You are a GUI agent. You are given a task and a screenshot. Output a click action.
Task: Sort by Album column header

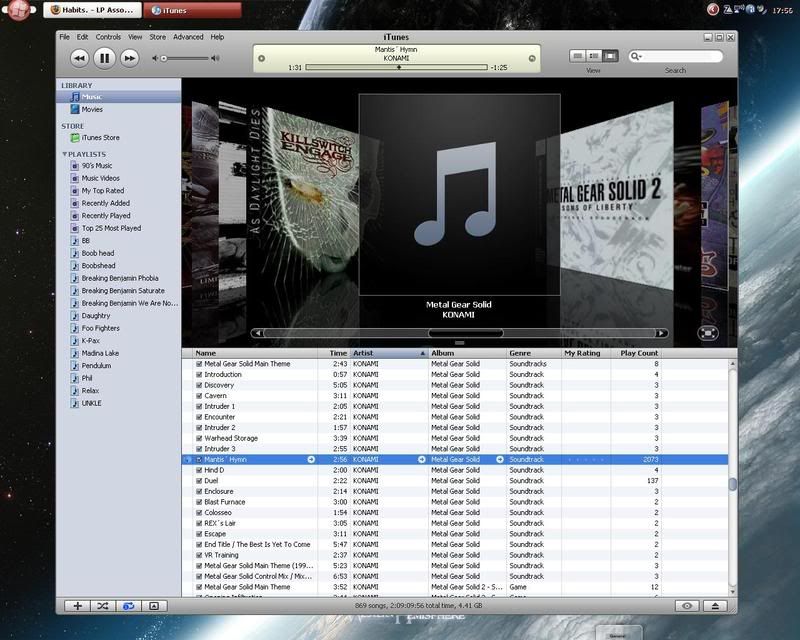pos(467,353)
